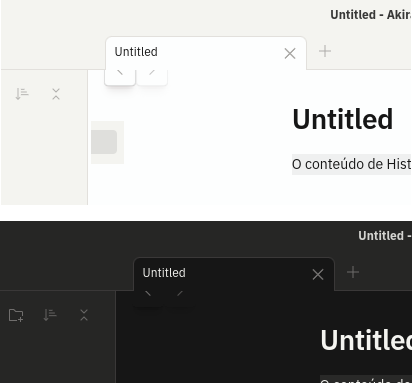This screenshot has width=412, height=383.
Task: Close the Untitled tab in the light window
Action: (290, 53)
